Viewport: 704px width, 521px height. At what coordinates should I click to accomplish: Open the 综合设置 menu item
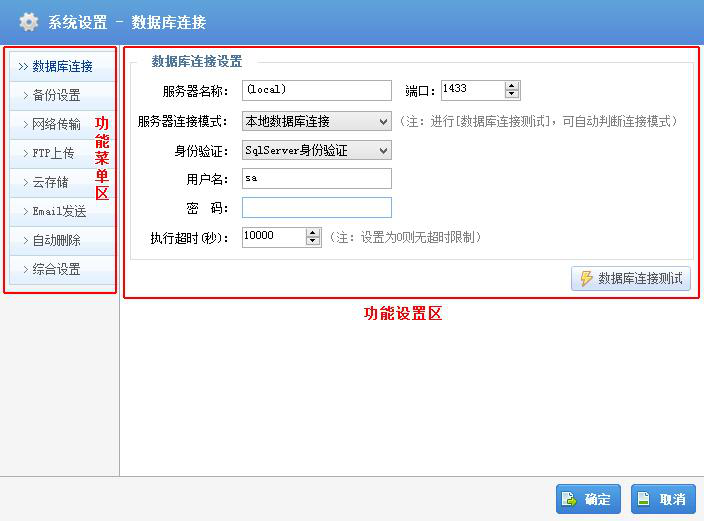pyautogui.click(x=62, y=269)
